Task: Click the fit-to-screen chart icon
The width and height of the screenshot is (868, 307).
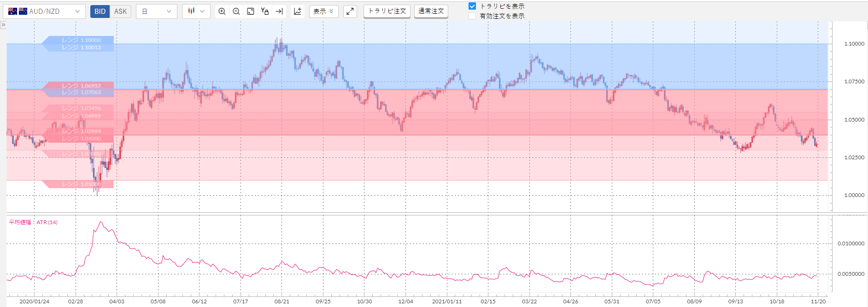Action: [x=251, y=12]
